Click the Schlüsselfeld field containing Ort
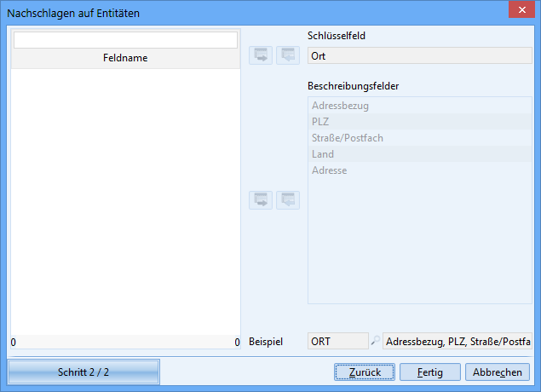This screenshot has width=541, height=392. tap(419, 56)
